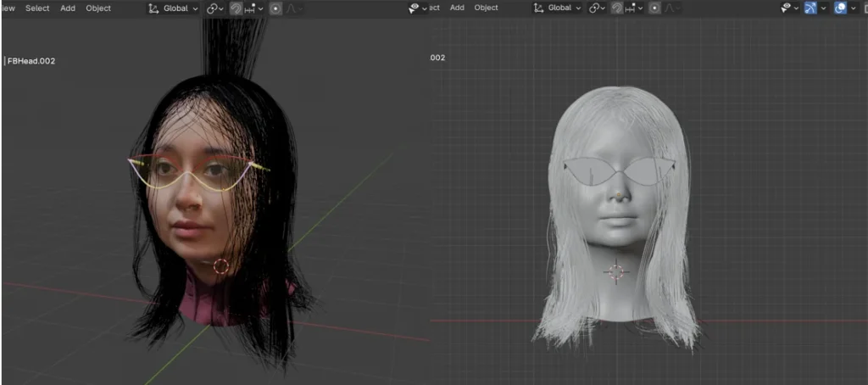Open object visibility eye icon in right viewport
This screenshot has width=868, height=385.
pyautogui.click(x=787, y=8)
